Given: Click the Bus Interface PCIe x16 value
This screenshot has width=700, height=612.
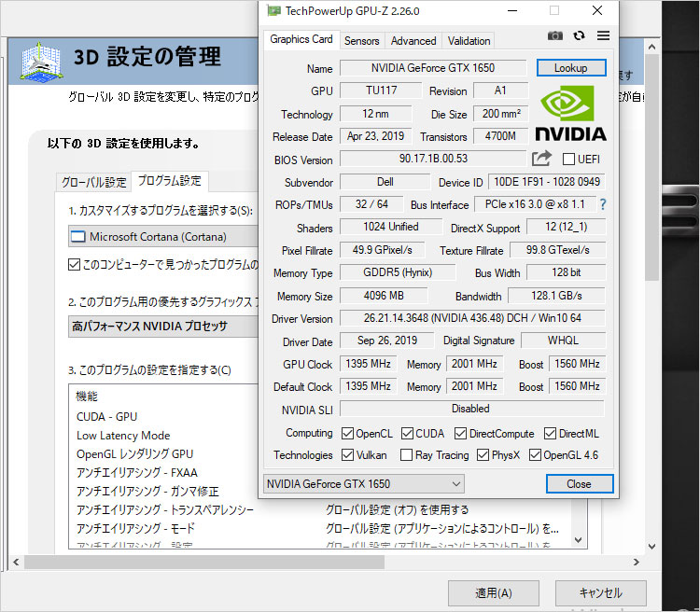Looking at the screenshot, I should (x=535, y=204).
